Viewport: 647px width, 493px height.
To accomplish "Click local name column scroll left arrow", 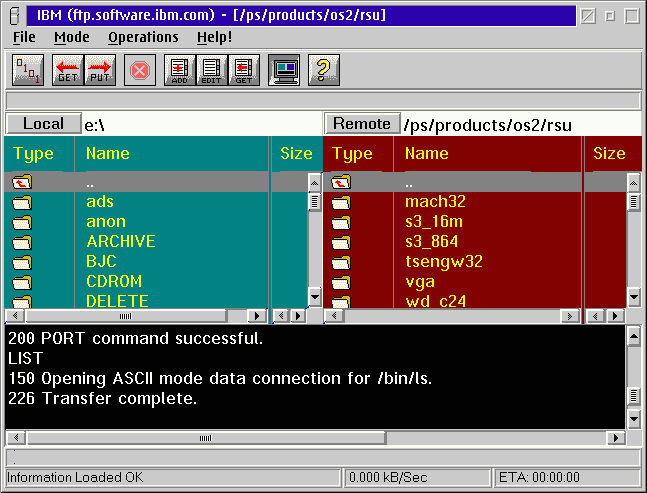I will (x=15, y=316).
